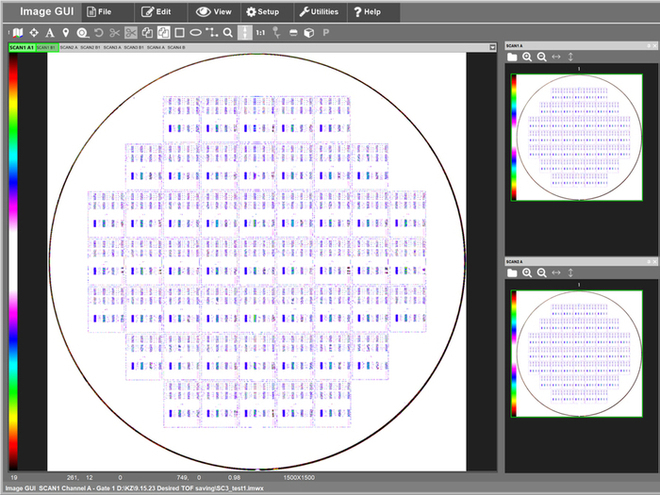Zoom in on top SCAN1 A panel
Screen dimensions: 660x495
[x=527, y=58]
